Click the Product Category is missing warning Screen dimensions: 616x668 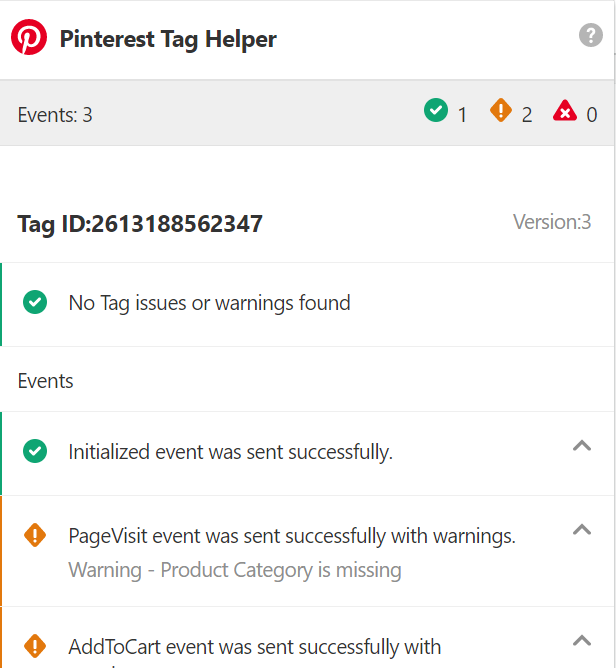234,570
